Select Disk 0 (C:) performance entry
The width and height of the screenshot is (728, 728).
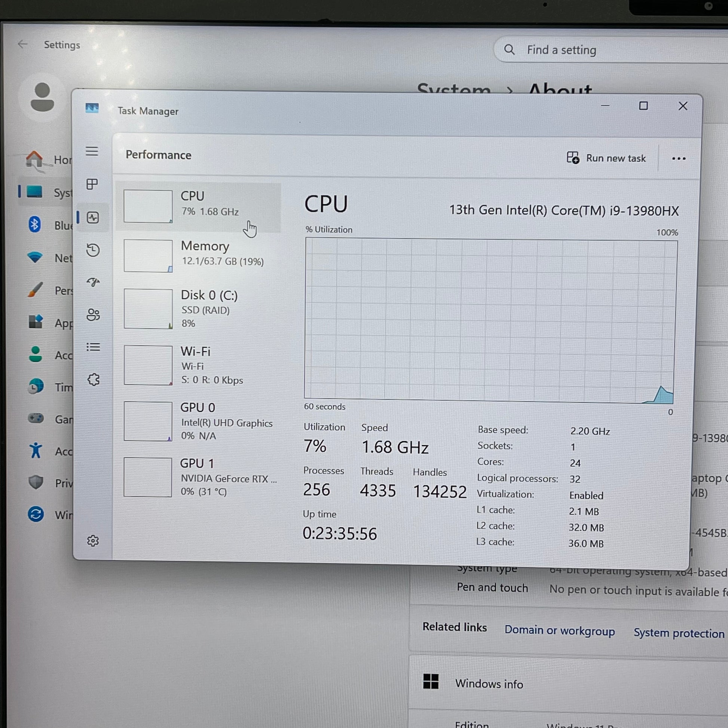pyautogui.click(x=199, y=309)
